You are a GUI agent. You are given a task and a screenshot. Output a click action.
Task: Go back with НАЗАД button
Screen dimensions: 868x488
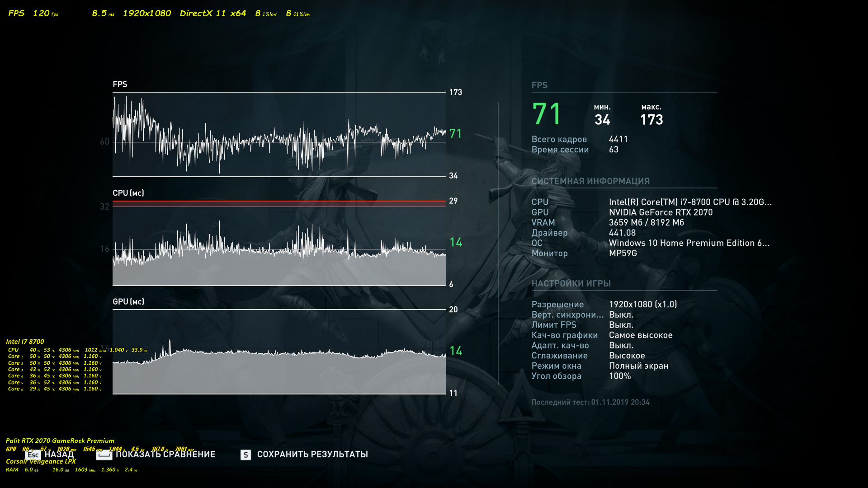[59, 455]
